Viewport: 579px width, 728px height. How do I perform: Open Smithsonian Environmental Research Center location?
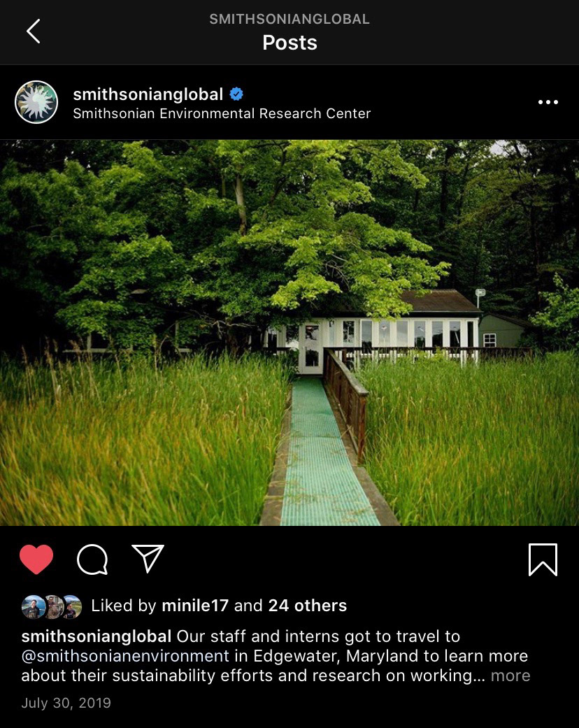point(222,113)
